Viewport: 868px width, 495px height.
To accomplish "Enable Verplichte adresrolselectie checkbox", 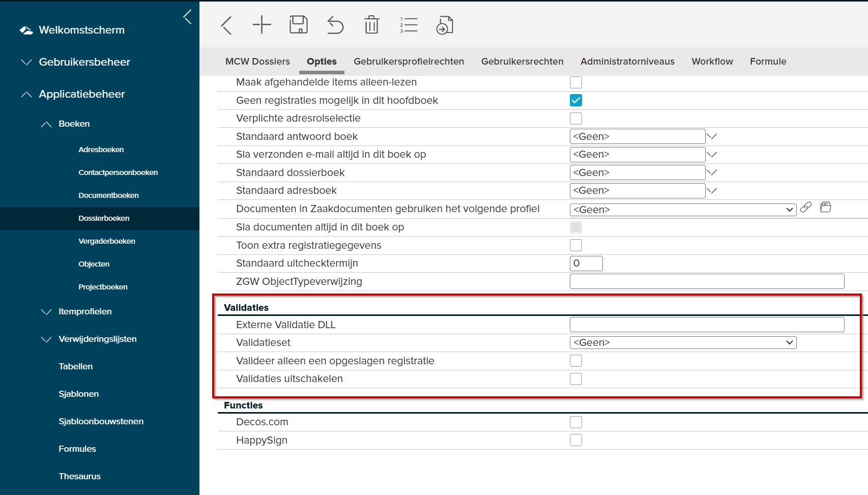I will point(576,119).
